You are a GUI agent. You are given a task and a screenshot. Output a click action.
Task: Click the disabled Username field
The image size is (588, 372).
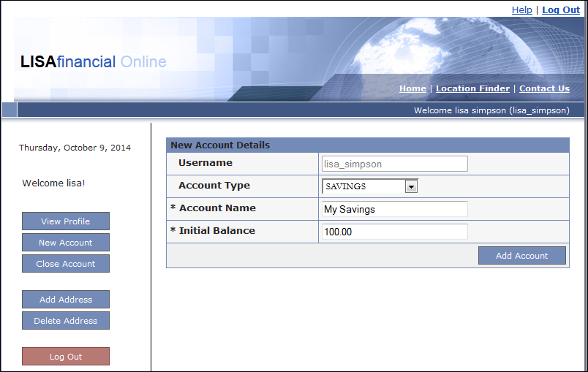pos(394,164)
